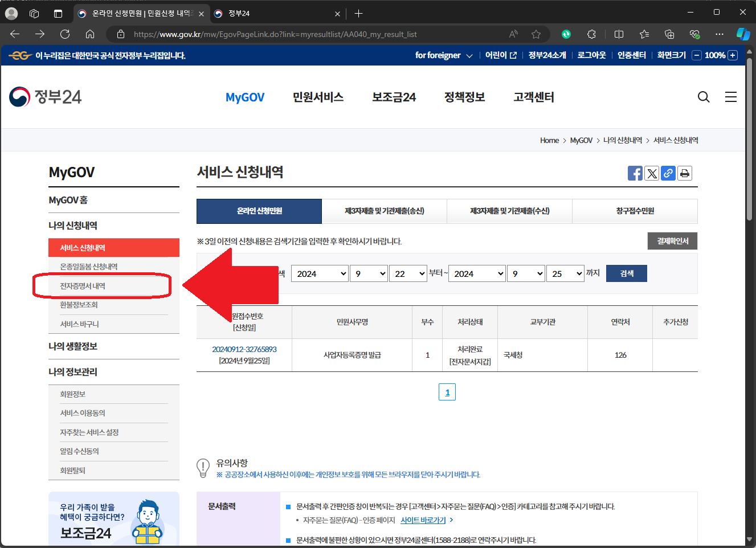Open end month 9 dropdown
Image resolution: width=756 pixels, height=548 pixels.
[526, 273]
